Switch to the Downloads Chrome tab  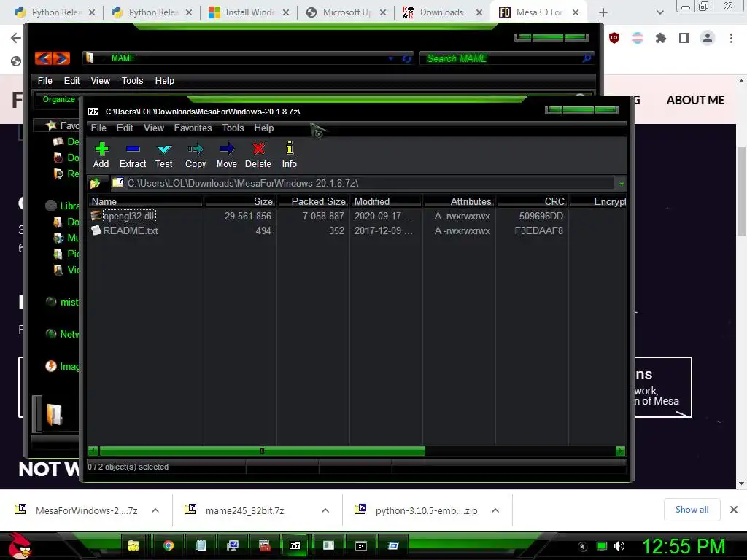coord(441,12)
